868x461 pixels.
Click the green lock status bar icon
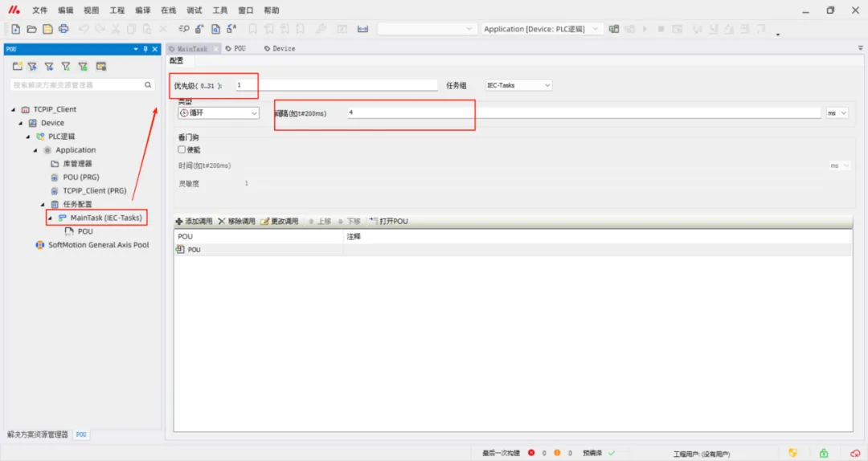coord(824,453)
